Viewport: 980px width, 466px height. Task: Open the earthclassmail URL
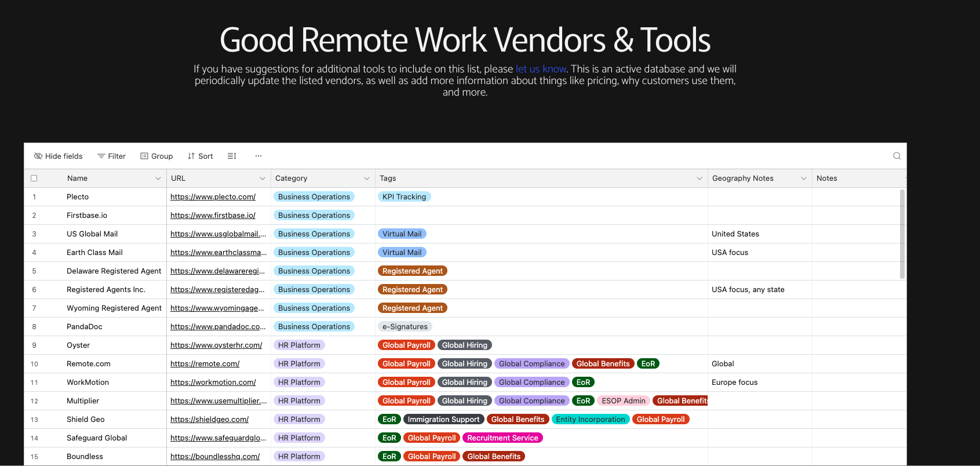(218, 253)
